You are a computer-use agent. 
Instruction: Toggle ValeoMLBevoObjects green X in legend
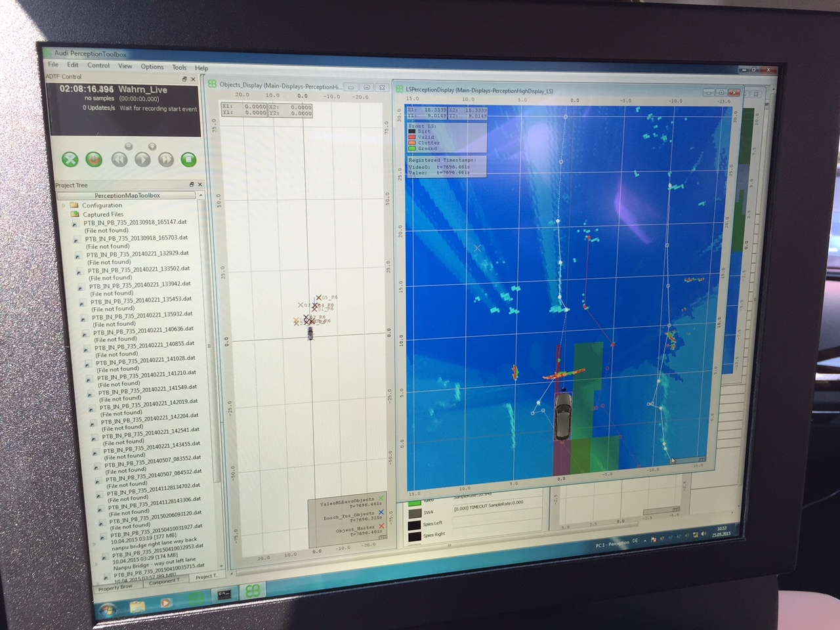click(x=381, y=499)
